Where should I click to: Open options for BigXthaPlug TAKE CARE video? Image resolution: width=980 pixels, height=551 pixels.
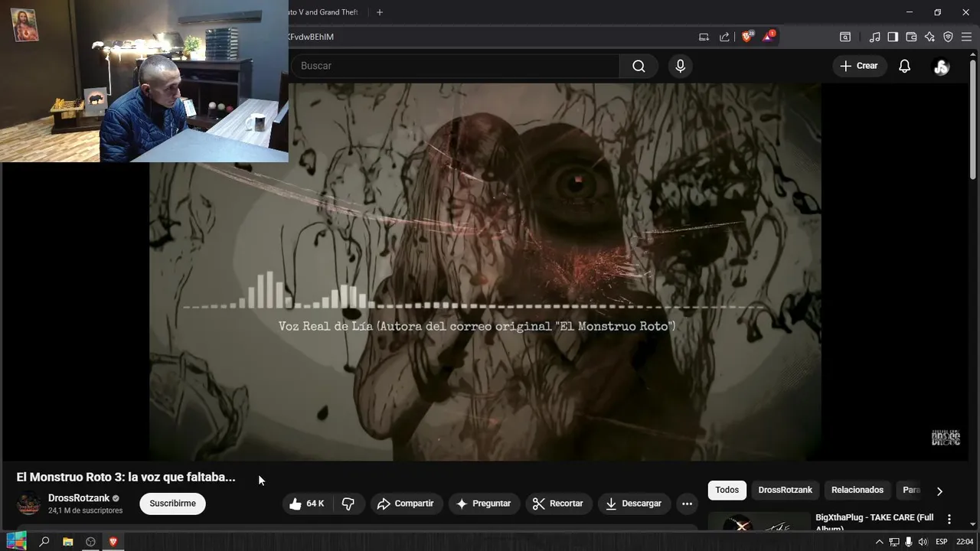tap(949, 520)
